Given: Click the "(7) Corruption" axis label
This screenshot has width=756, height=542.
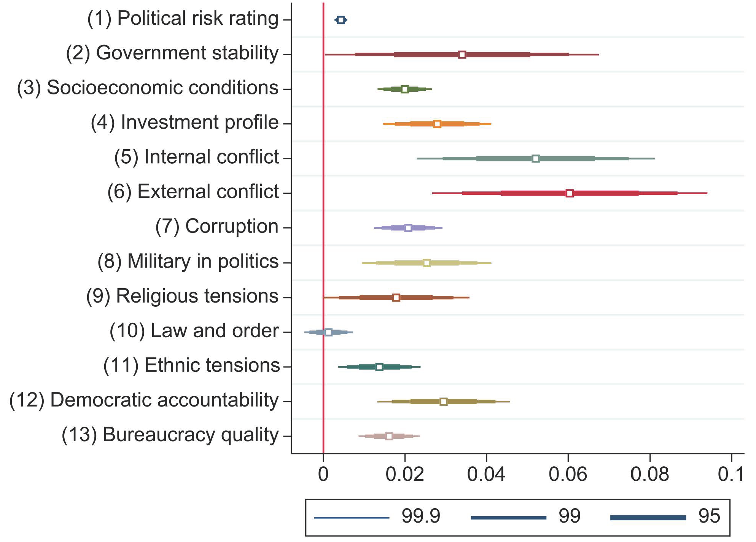Looking at the screenshot, I should 217,226.
